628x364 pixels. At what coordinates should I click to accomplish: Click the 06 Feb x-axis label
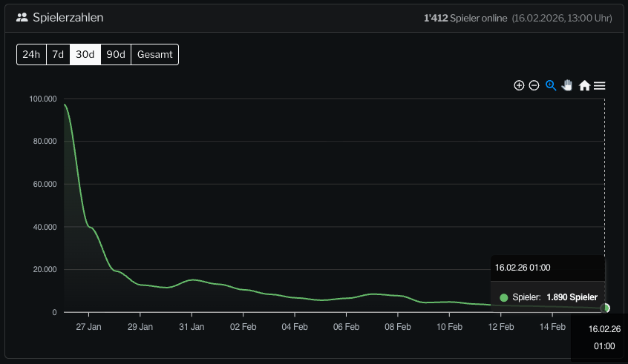(x=347, y=326)
